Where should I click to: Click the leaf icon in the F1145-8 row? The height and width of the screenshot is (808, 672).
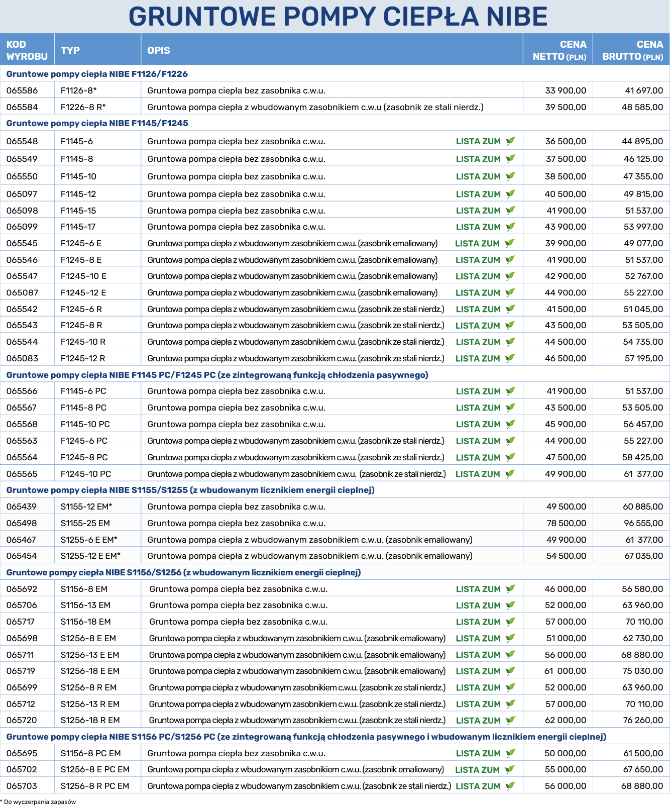click(510, 159)
